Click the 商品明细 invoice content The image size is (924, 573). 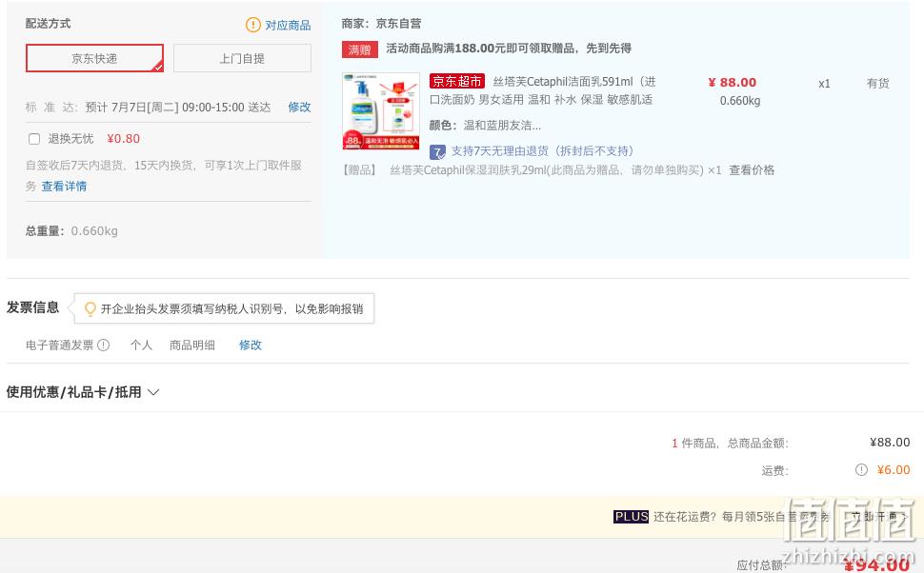point(192,346)
